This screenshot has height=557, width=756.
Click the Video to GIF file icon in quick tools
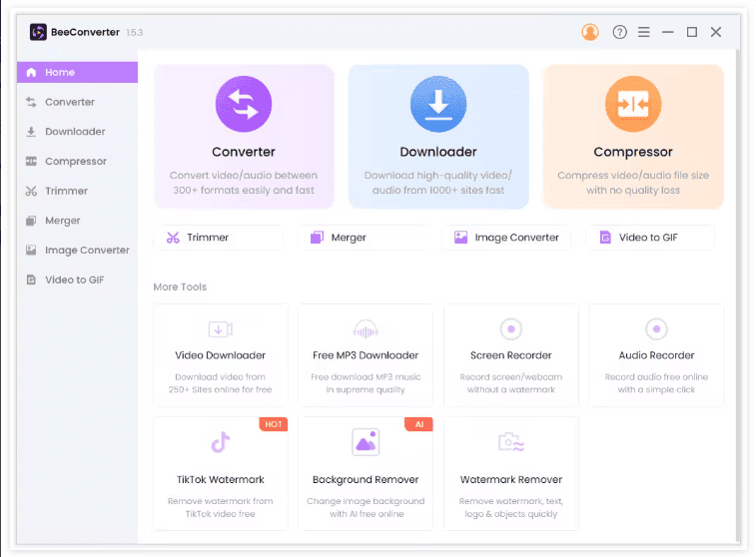[x=605, y=238]
